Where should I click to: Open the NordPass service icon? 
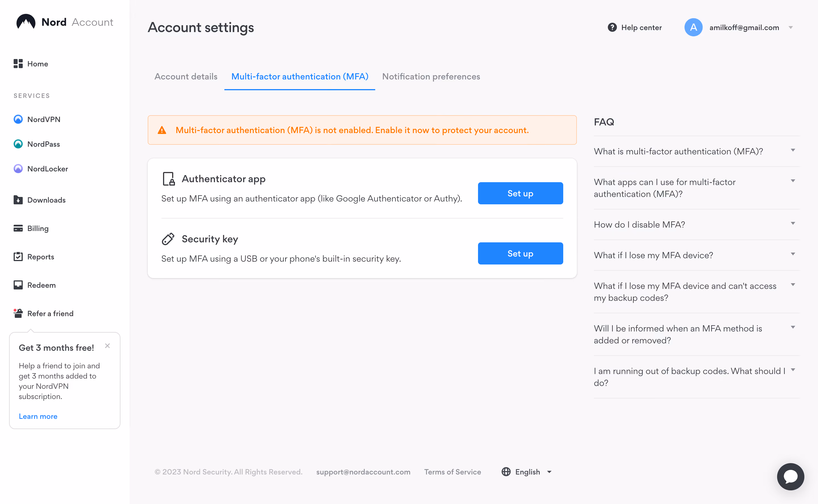click(x=18, y=144)
